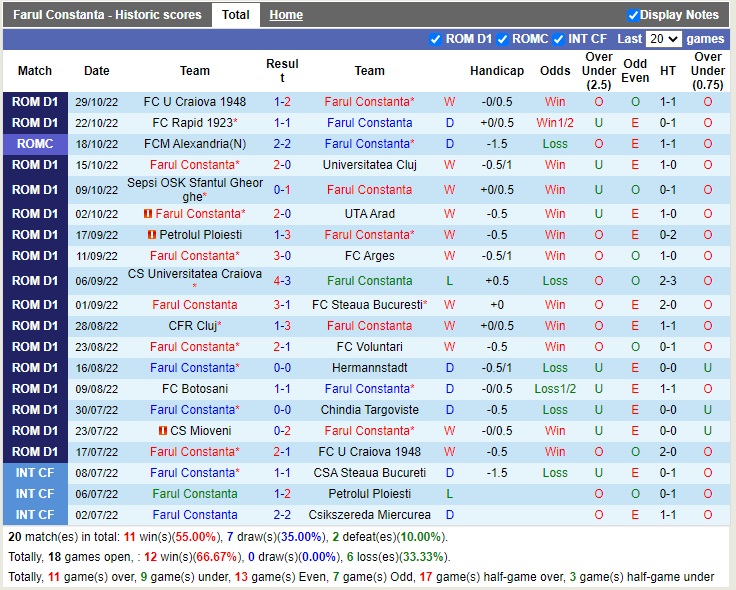Uncheck the ROMC league filter

coord(502,39)
